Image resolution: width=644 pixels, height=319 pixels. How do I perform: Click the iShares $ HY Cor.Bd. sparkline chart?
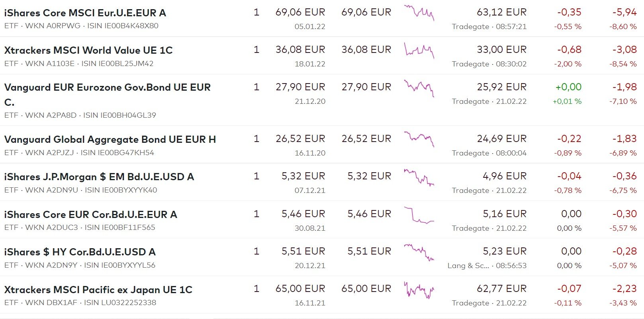pyautogui.click(x=419, y=252)
